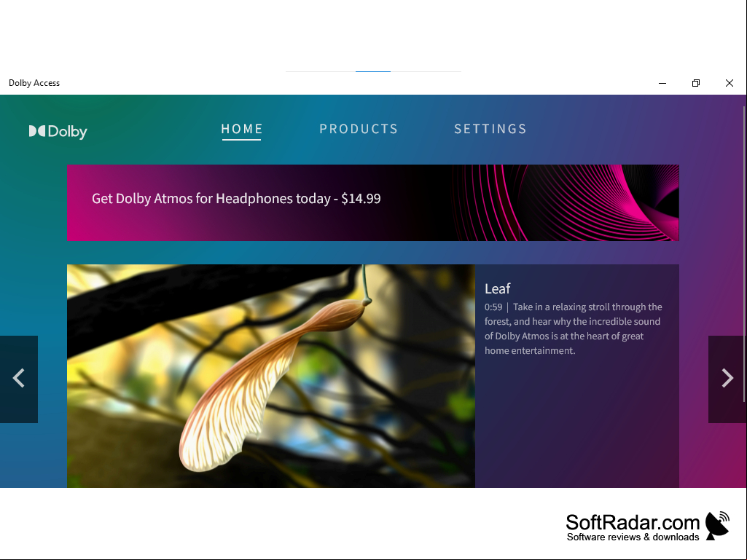Minimize the Dolby Access window
747x560 pixels.
coord(662,83)
